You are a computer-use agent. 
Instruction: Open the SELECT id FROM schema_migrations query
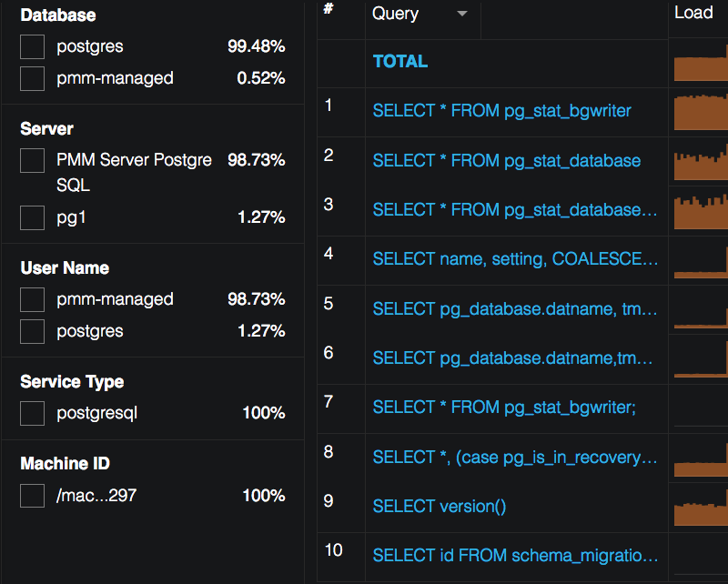click(515, 556)
